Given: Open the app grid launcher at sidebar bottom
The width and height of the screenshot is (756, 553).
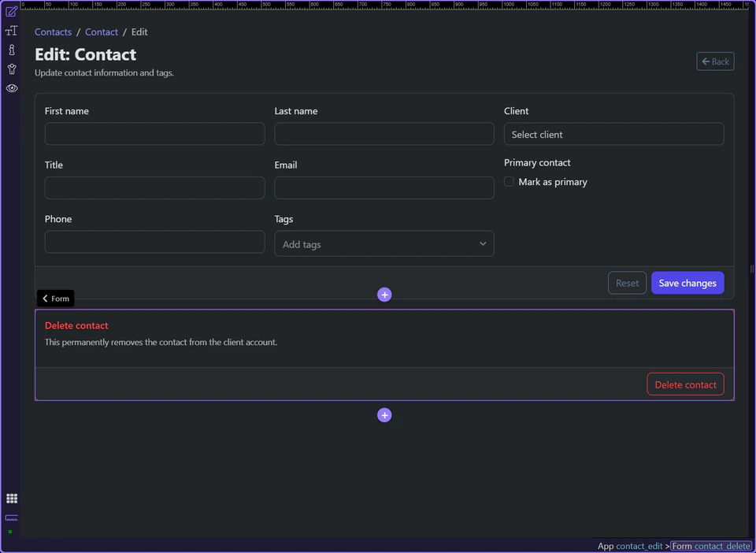Looking at the screenshot, I should click(x=11, y=498).
